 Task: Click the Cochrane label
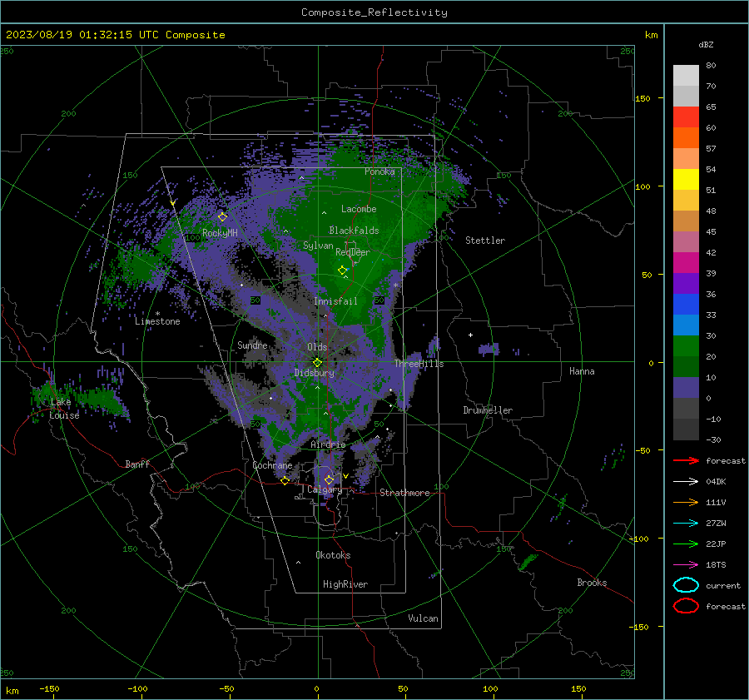click(x=272, y=465)
